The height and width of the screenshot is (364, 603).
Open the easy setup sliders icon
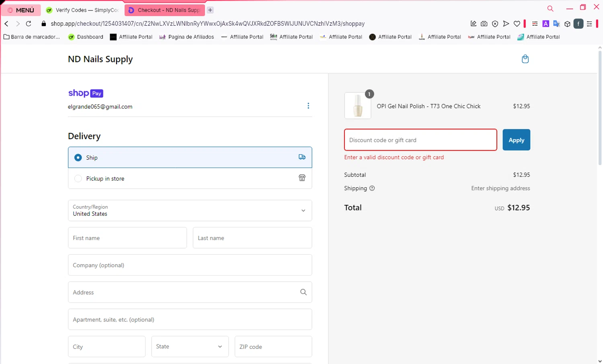(x=589, y=24)
